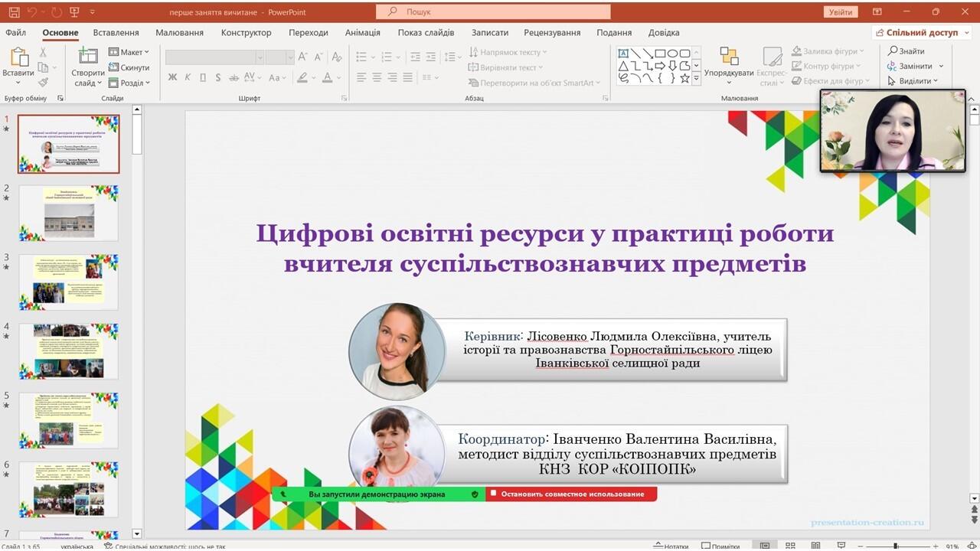Switch to the Переходи tab
The image size is (980, 551).
[308, 33]
